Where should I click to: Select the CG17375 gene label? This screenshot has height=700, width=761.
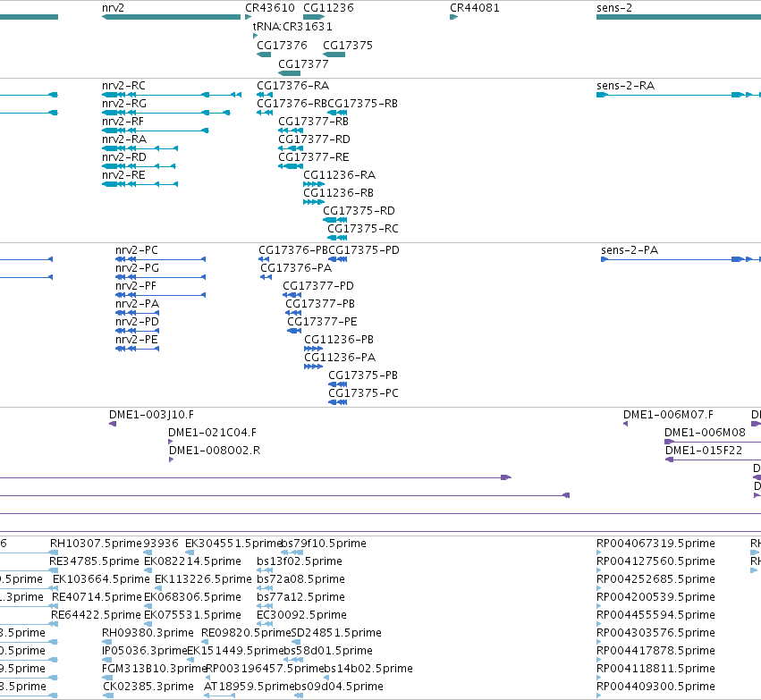click(348, 45)
